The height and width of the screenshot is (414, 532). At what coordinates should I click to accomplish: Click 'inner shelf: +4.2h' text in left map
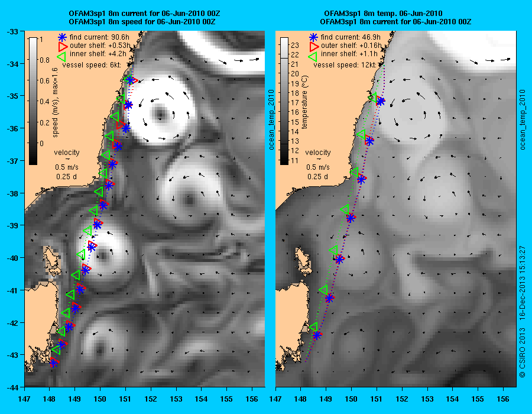coord(98,54)
